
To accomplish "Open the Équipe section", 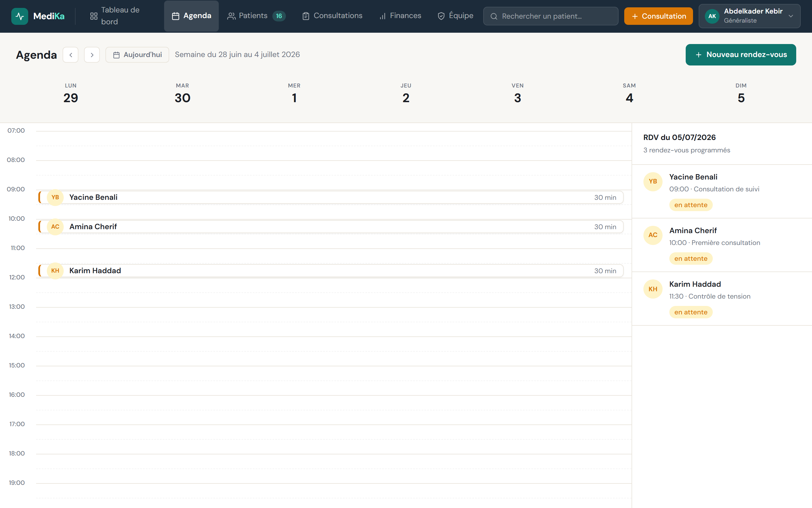I will [455, 16].
